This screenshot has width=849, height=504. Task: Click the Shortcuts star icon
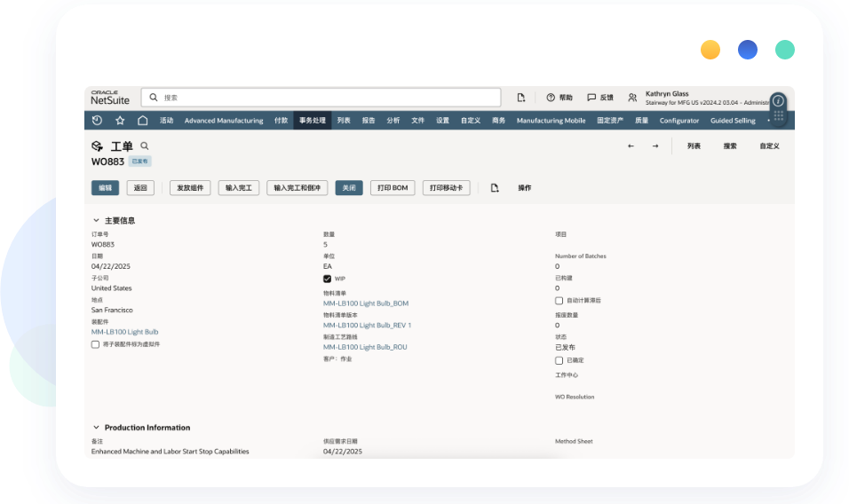tap(120, 121)
